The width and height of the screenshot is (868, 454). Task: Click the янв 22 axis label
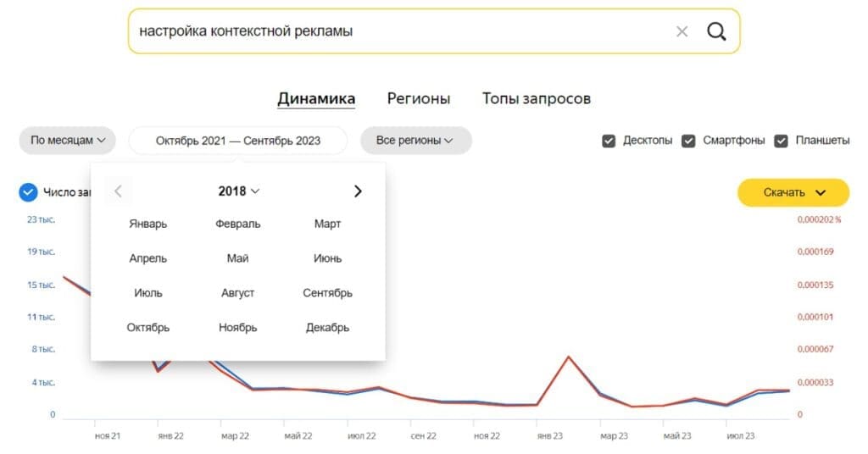click(x=170, y=435)
